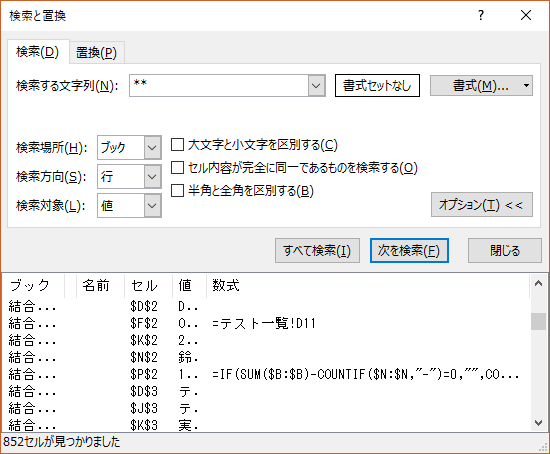This screenshot has height=454, width=550.
Task: Select the result row for $D$2
Action: (x=267, y=307)
